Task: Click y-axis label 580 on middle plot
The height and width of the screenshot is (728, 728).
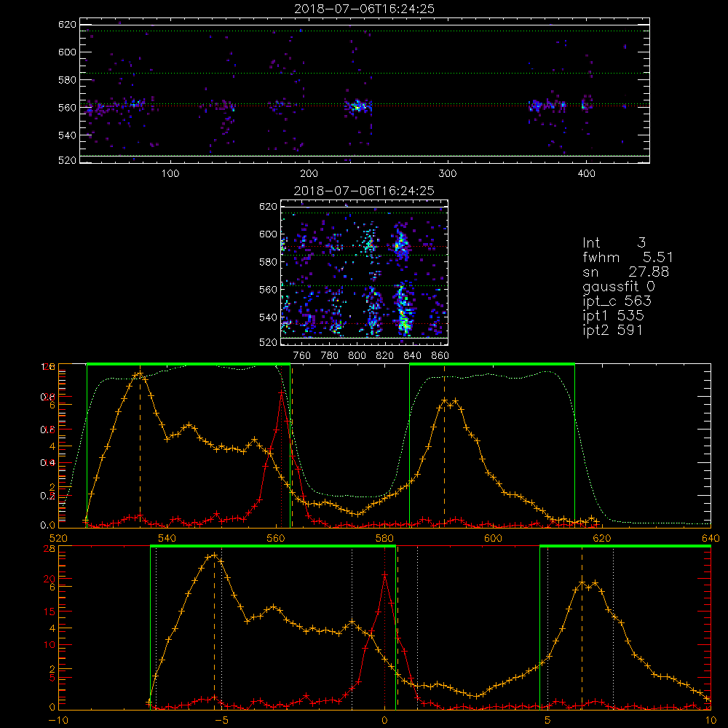Action: [x=268, y=262]
